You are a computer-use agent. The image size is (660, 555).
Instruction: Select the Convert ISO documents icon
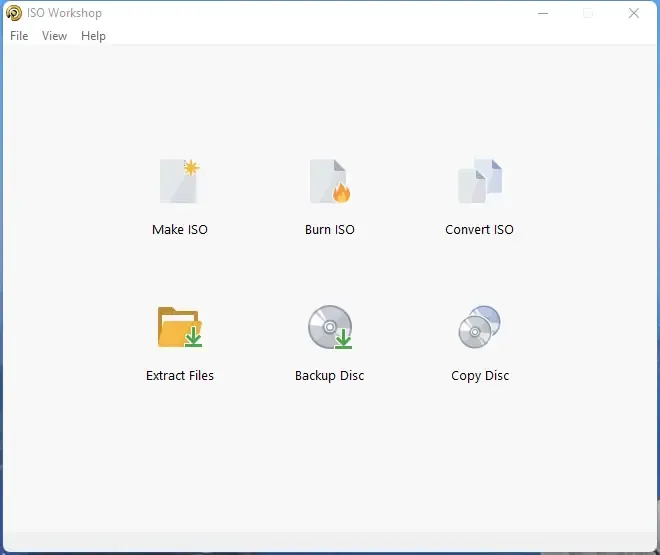480,181
